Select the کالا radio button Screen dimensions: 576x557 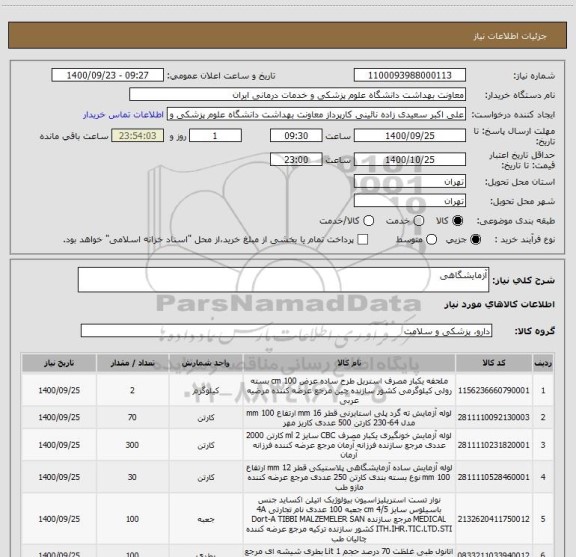point(458,220)
